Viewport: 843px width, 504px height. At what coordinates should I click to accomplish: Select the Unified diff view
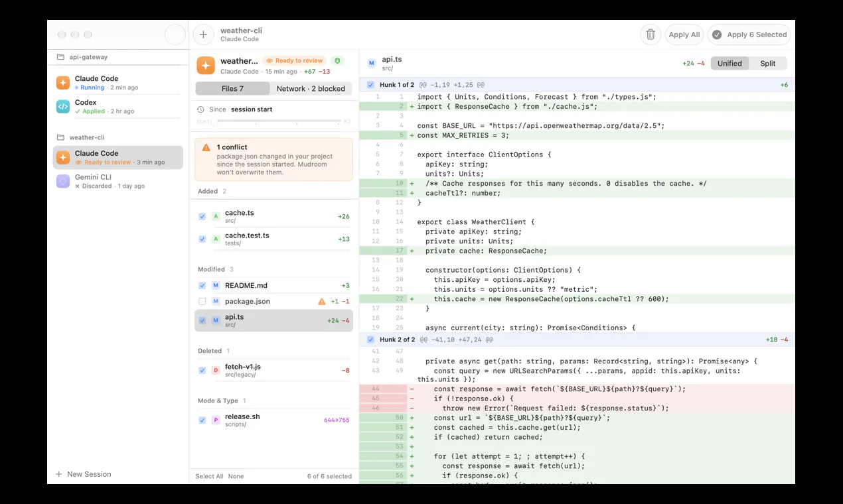(x=729, y=63)
